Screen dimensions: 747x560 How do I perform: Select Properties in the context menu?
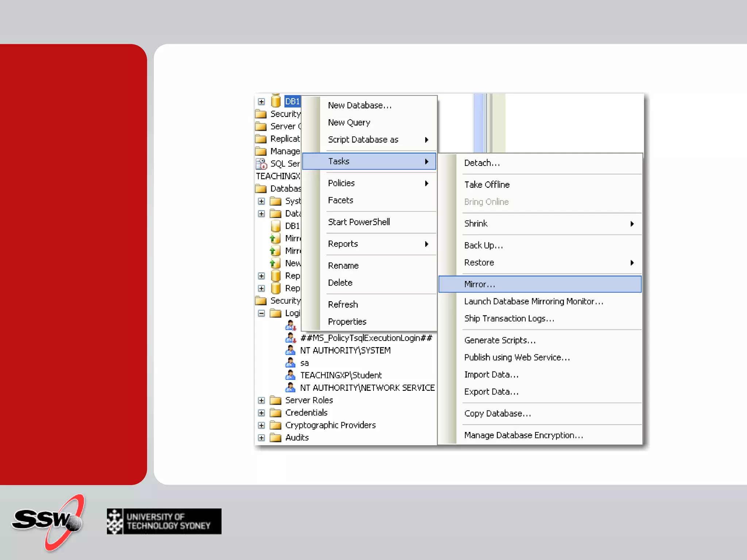(347, 322)
